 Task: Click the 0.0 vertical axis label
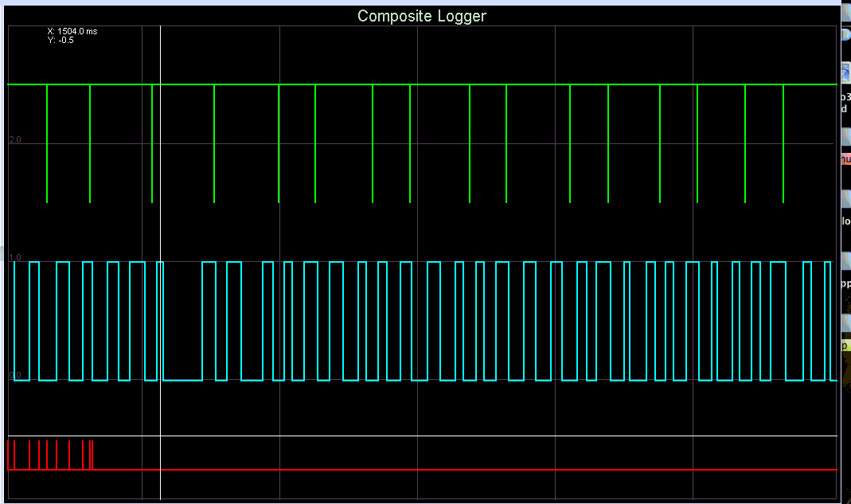click(15, 375)
